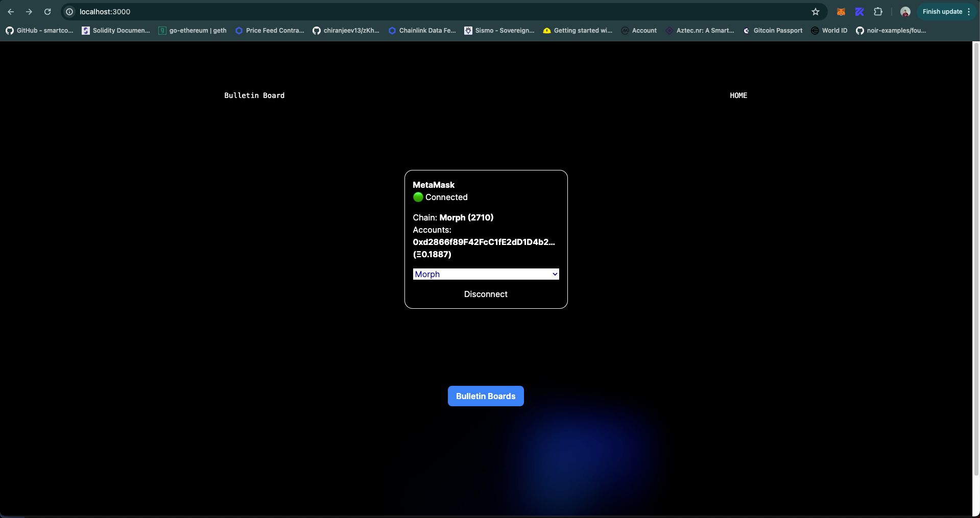Bookmark this page with the star icon
Image resolution: width=980 pixels, height=518 pixels.
(x=816, y=12)
